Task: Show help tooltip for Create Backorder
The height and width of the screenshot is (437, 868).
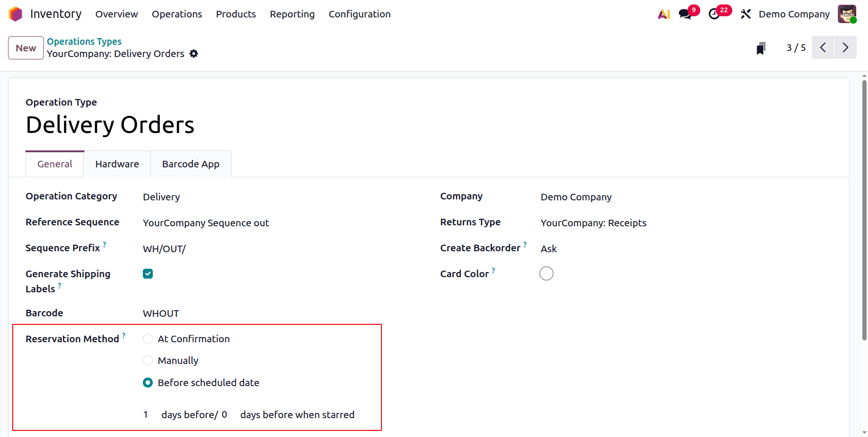Action: 525,244
